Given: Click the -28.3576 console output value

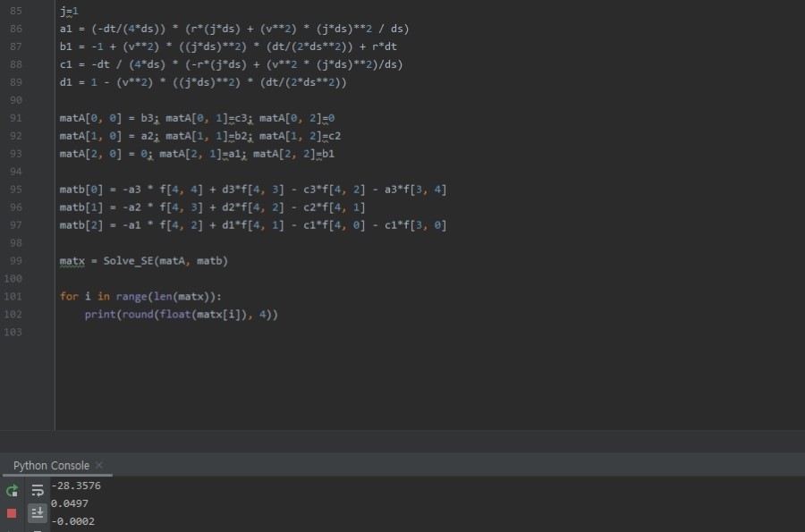Looking at the screenshot, I should 76,486.
